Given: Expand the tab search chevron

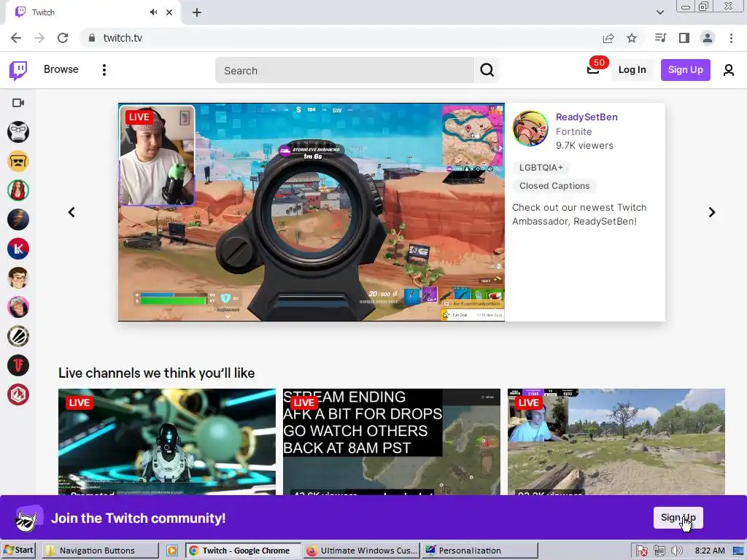Looking at the screenshot, I should pyautogui.click(x=659, y=12).
